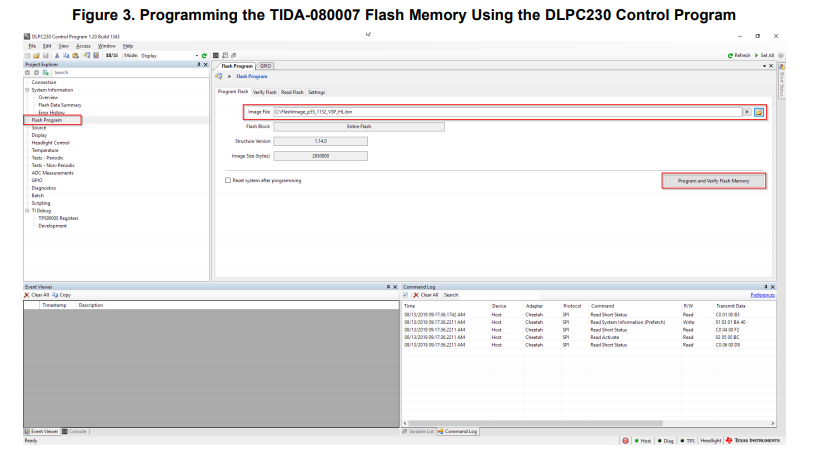Click Copy in Event Viewer toolbar
813x464 pixels.
[x=61, y=295]
